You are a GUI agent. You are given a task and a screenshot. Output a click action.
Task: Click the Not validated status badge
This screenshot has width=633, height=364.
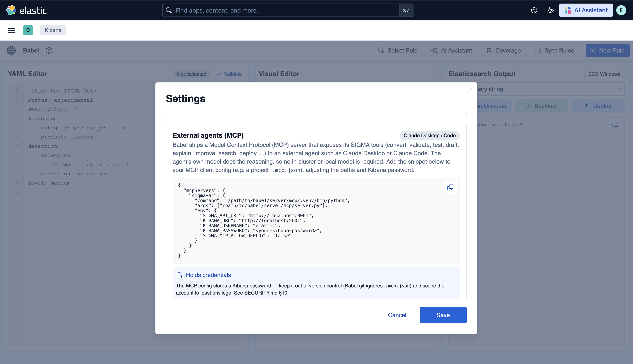(192, 74)
